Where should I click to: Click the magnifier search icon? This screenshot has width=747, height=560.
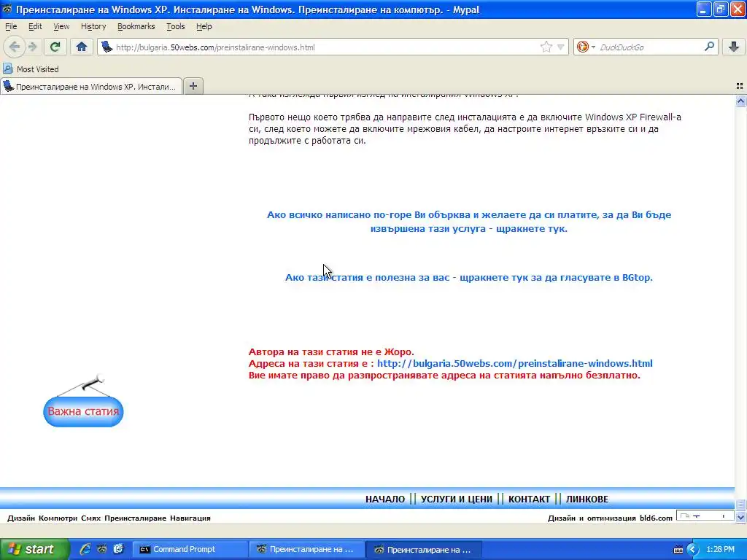tap(709, 47)
